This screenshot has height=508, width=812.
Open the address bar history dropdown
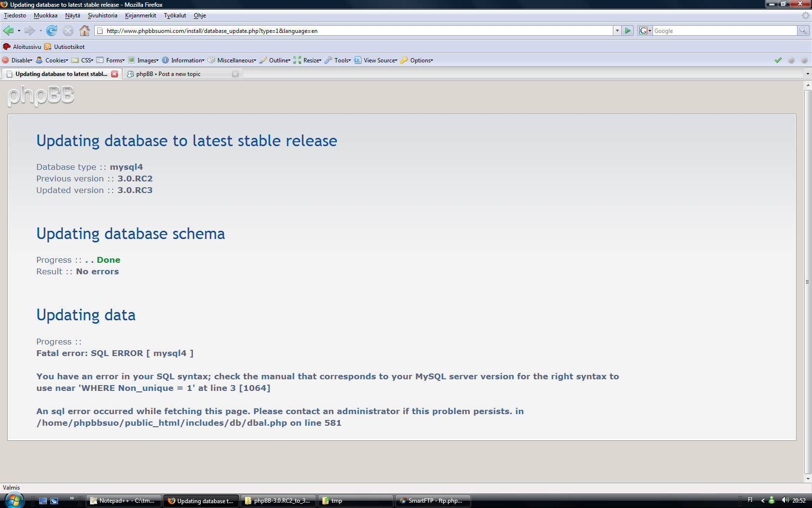tap(617, 31)
